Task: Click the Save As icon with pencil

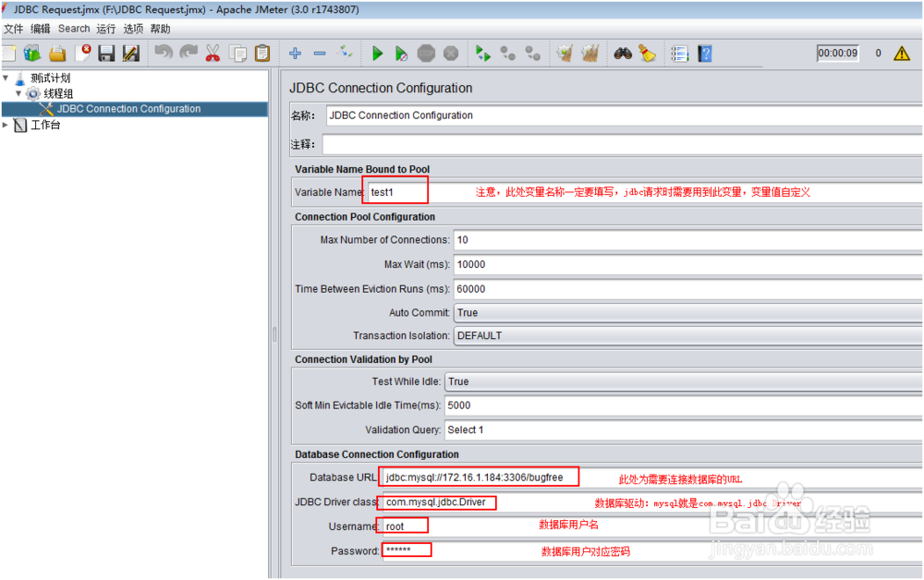Action: (x=131, y=54)
